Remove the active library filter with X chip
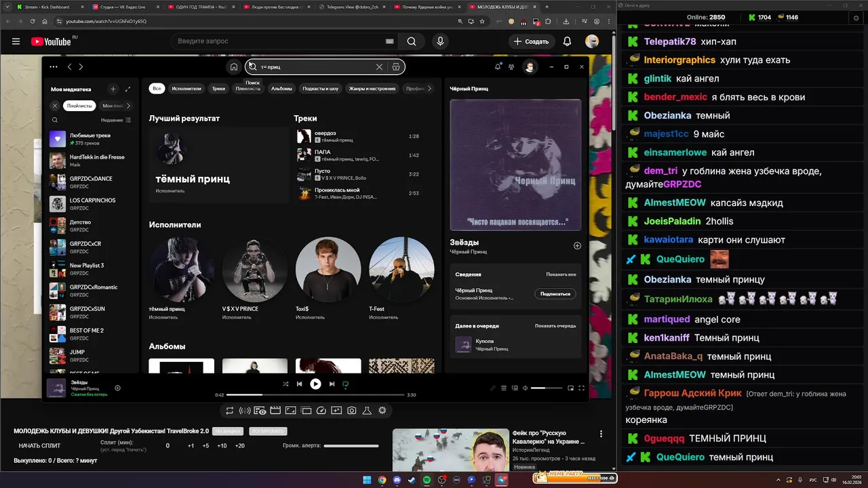868x488 pixels. point(55,106)
